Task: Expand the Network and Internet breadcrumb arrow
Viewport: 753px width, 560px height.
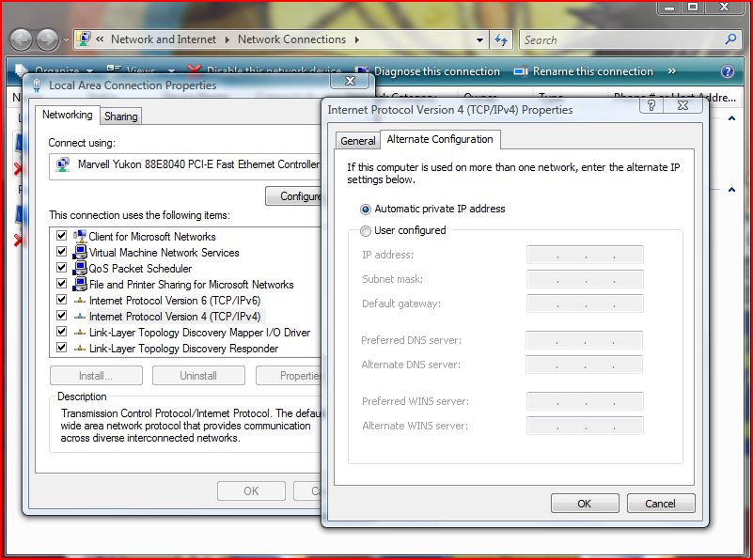Action: (227, 39)
